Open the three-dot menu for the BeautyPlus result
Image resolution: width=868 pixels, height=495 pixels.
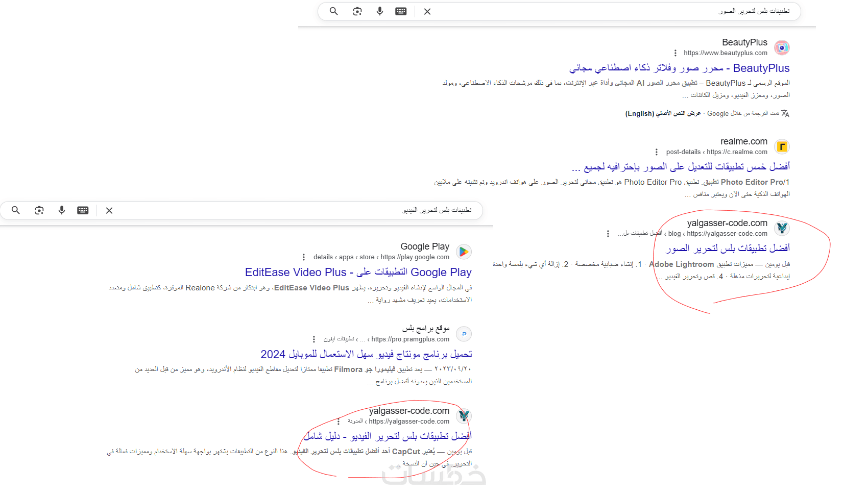[x=676, y=53]
